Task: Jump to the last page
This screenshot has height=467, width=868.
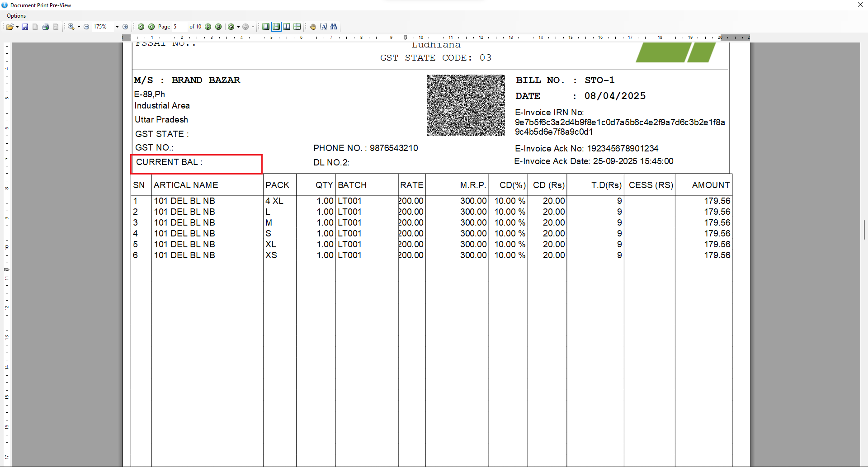Action: point(218,27)
